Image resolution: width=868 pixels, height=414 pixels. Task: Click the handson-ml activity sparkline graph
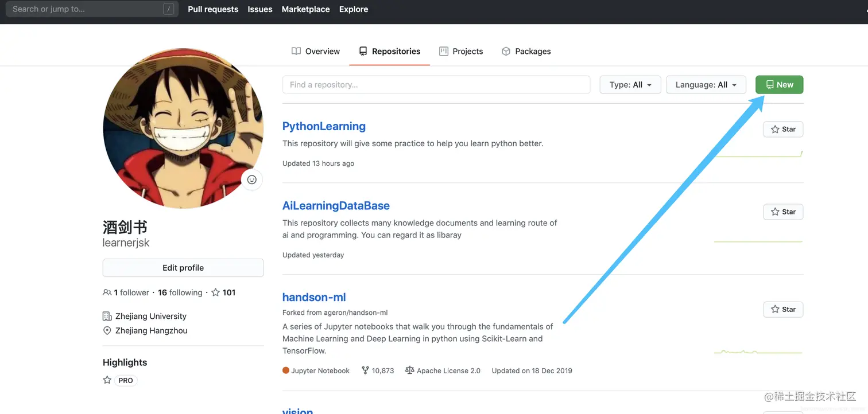[758, 351]
